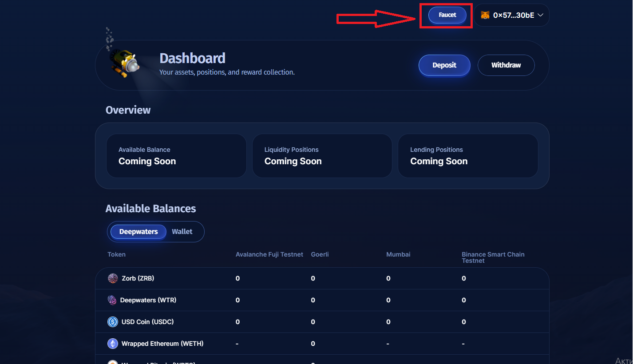
Task: Click USDC balance on Binance Smart Chain
Action: click(464, 322)
